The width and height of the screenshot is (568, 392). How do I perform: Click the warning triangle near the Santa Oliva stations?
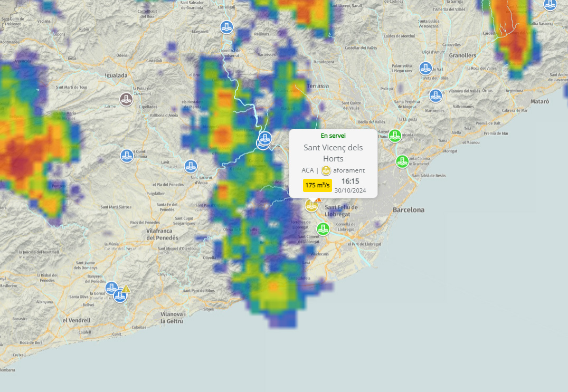click(x=126, y=289)
